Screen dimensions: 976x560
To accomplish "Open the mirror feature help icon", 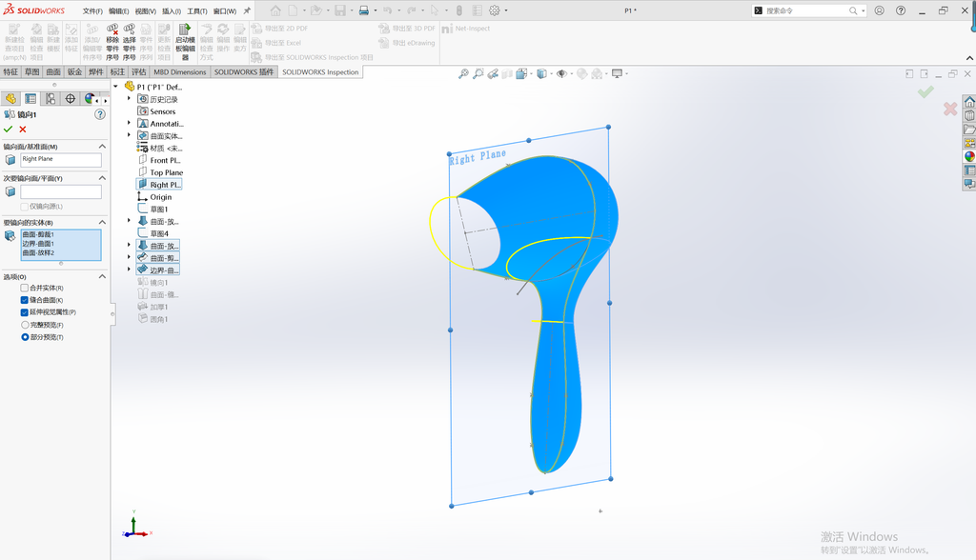I will click(x=99, y=114).
